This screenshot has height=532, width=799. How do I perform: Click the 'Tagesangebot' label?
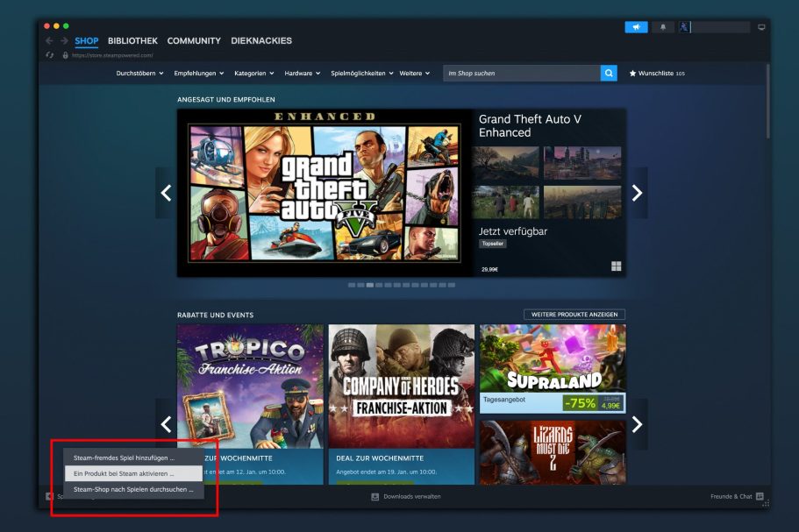[x=504, y=400]
